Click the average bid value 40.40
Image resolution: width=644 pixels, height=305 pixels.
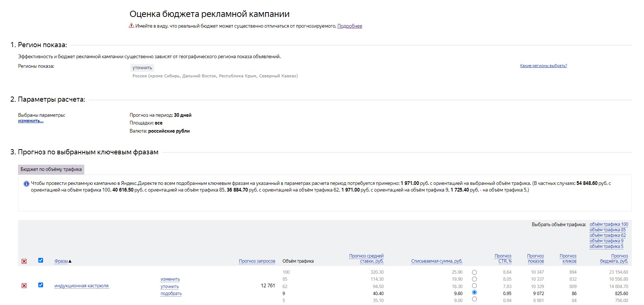click(x=378, y=294)
